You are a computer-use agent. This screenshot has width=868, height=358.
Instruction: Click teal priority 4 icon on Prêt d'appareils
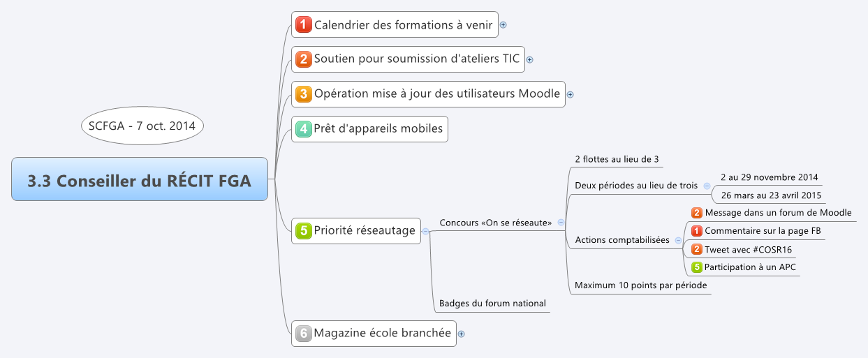click(303, 129)
